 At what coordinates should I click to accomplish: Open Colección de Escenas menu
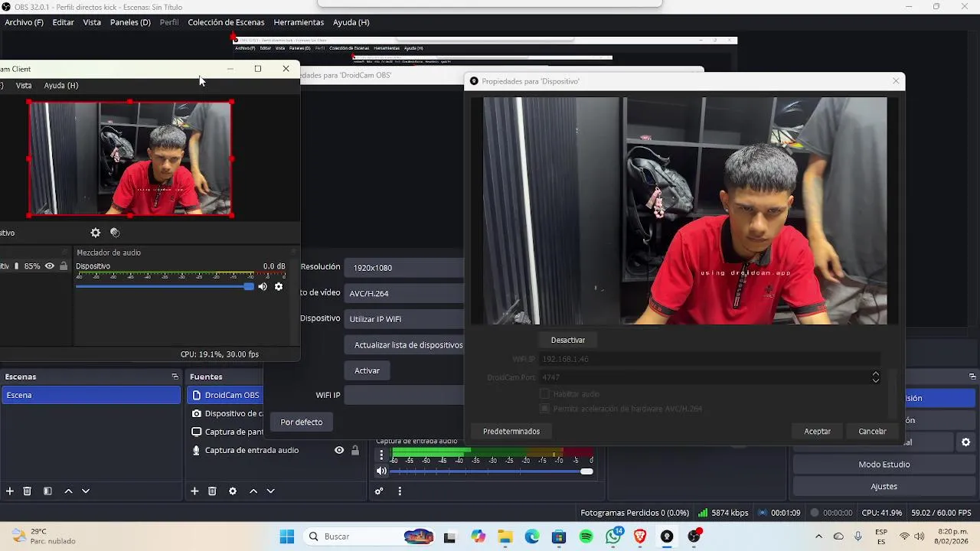tap(226, 22)
